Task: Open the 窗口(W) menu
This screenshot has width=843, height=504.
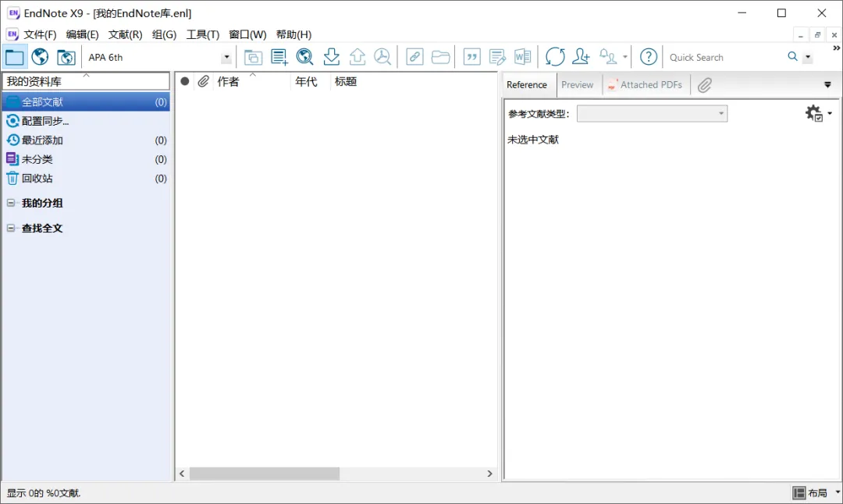Action: pyautogui.click(x=247, y=34)
